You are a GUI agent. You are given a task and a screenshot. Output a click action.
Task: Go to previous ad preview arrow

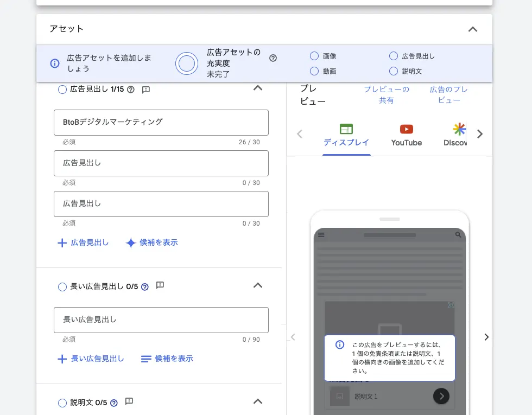click(x=293, y=337)
